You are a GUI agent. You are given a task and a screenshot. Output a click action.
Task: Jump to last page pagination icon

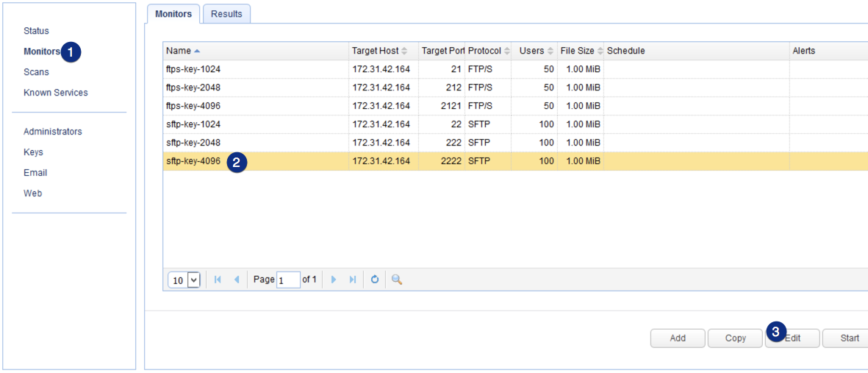(353, 280)
